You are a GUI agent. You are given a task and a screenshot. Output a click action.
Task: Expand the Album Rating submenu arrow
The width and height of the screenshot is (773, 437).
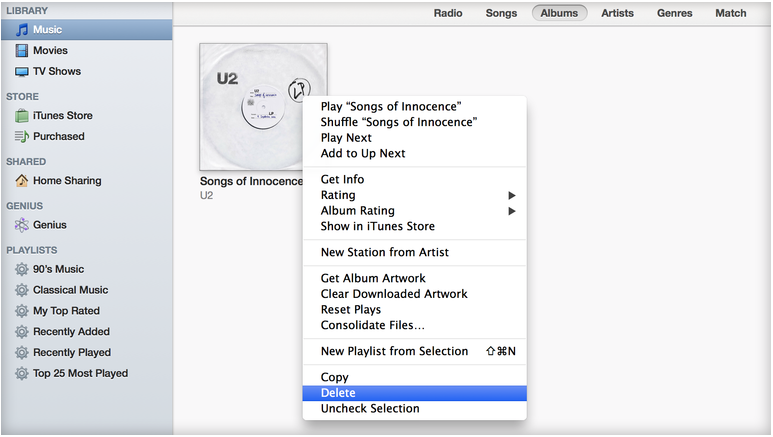513,211
